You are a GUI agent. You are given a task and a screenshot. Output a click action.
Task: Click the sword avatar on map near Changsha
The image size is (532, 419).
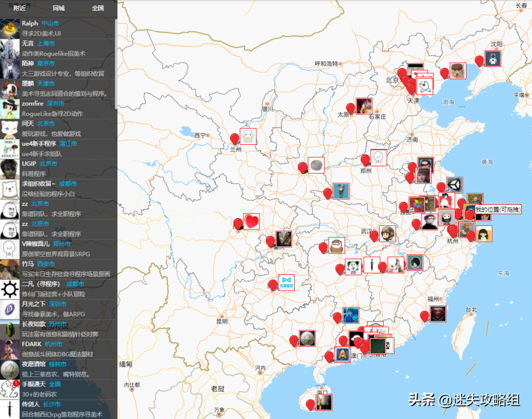point(371,265)
